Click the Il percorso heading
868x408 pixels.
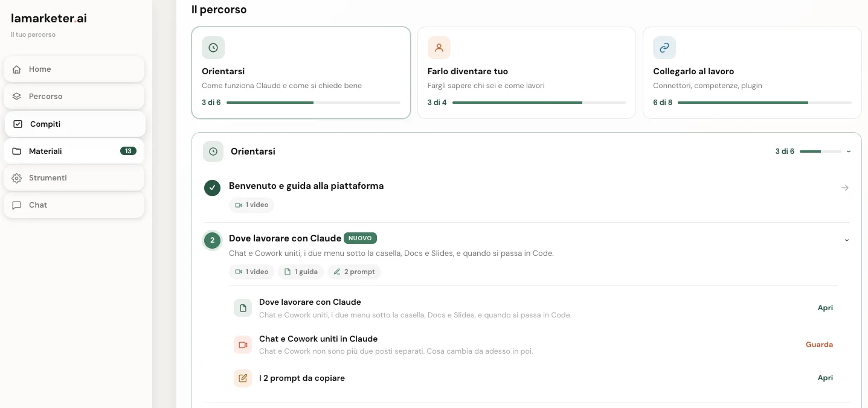[x=219, y=10]
